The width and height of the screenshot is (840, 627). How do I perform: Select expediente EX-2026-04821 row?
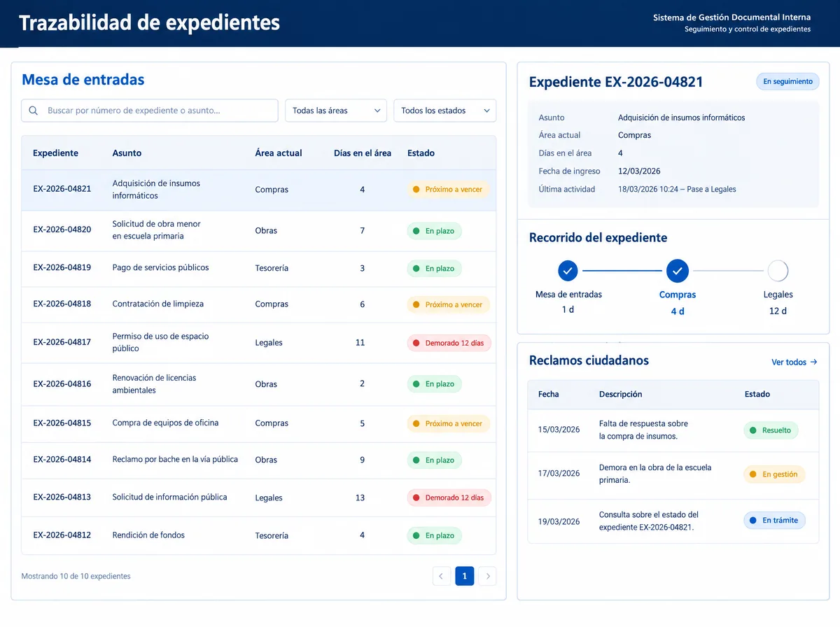click(x=259, y=190)
